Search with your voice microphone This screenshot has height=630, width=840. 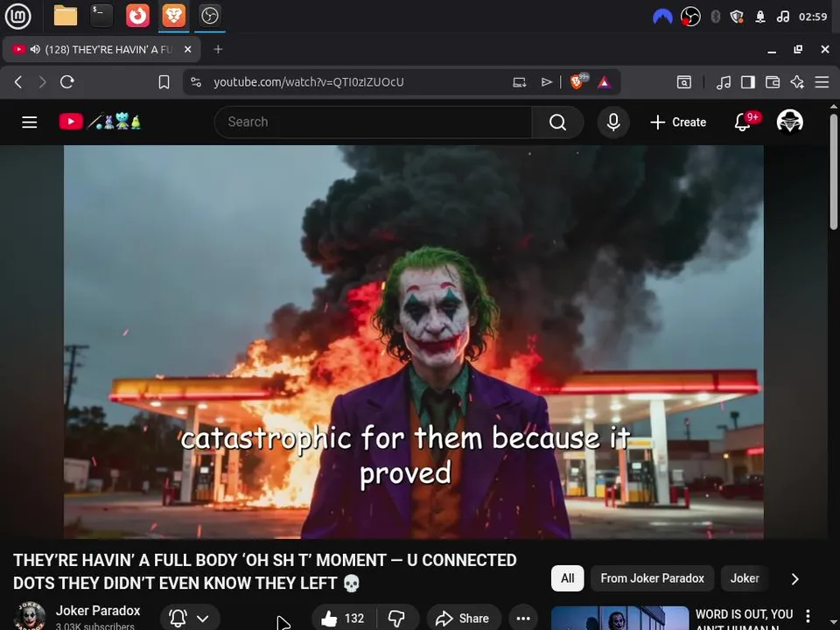613,122
